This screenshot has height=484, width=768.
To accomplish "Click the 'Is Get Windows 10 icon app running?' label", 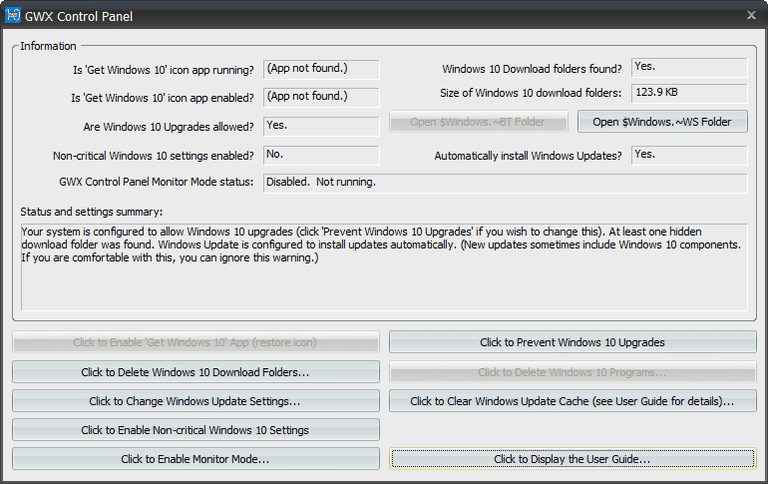I will 164,70.
